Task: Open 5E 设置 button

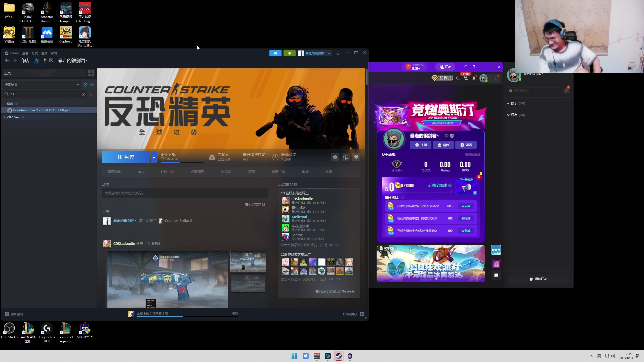Action: click(466, 145)
